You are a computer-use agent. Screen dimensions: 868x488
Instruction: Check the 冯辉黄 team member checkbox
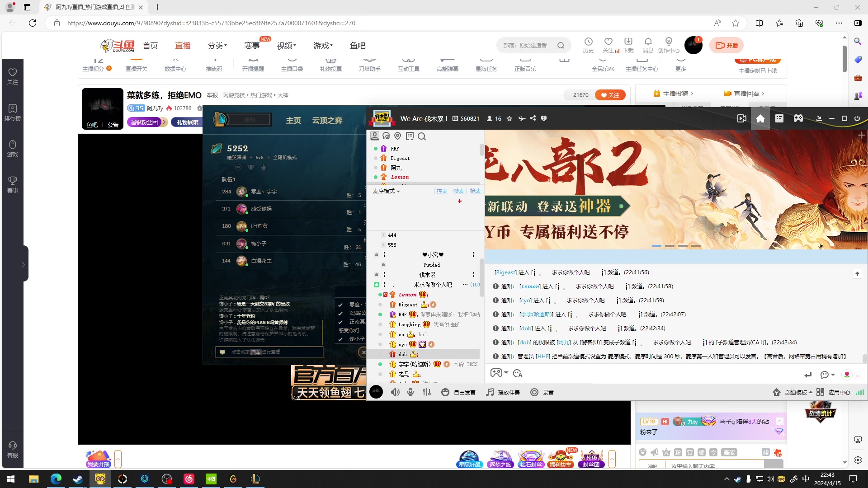pyautogui.click(x=340, y=313)
